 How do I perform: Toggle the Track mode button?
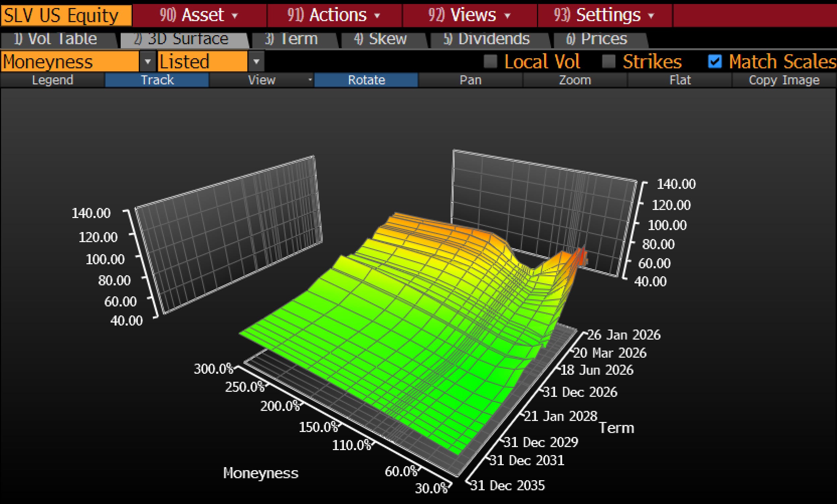[x=157, y=80]
